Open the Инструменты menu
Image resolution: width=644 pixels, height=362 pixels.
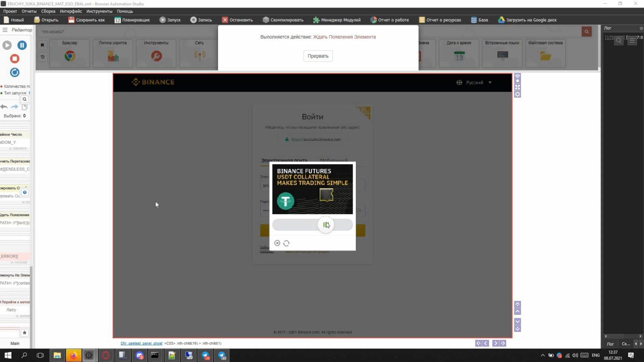pos(99,11)
